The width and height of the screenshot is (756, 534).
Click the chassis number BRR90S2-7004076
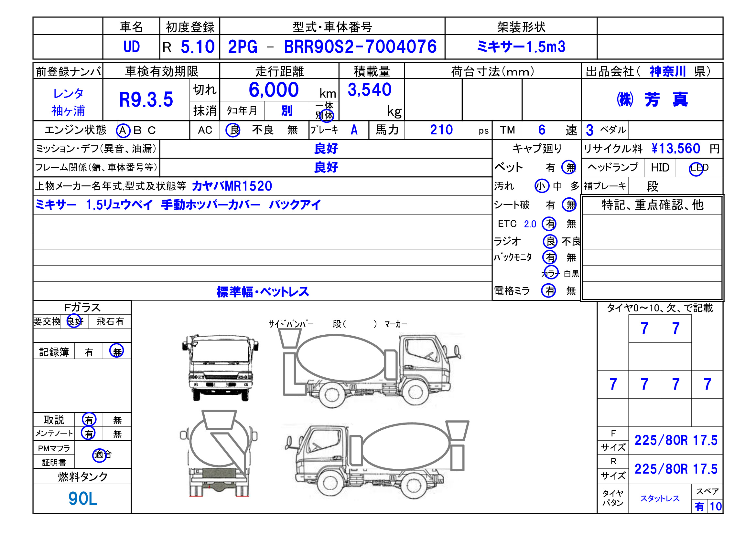360,47
